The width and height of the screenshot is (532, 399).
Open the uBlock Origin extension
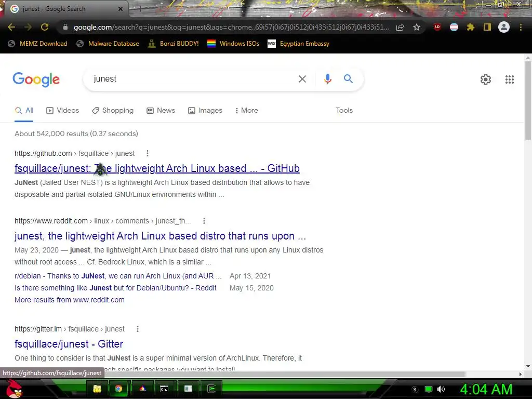pos(437,27)
